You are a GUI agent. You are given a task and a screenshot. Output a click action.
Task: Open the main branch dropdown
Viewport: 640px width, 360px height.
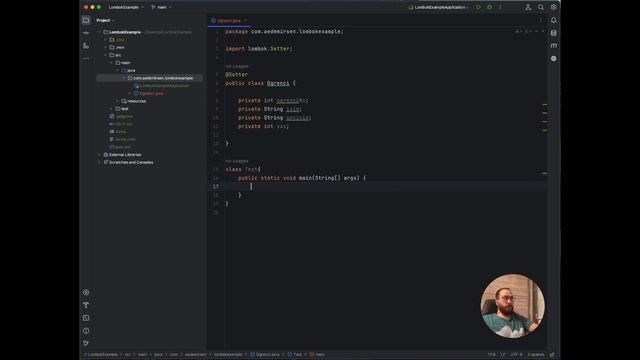(161, 7)
